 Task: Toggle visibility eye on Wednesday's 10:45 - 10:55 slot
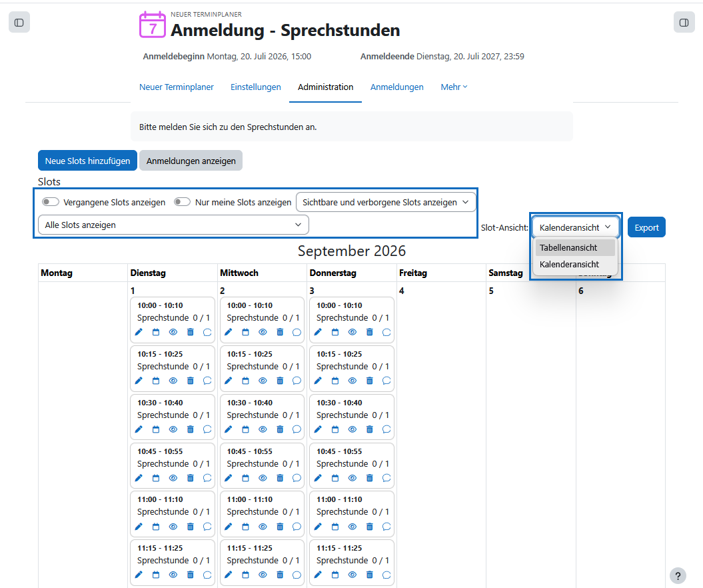[x=263, y=477]
